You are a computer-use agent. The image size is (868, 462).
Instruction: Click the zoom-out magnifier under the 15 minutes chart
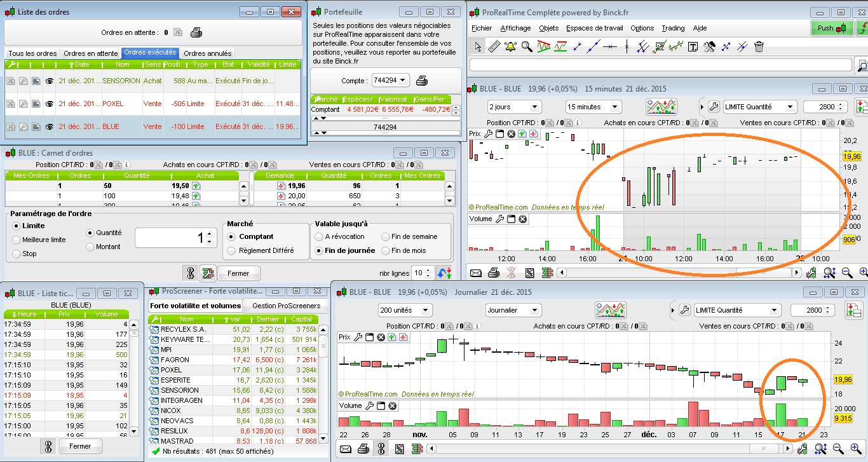846,273
